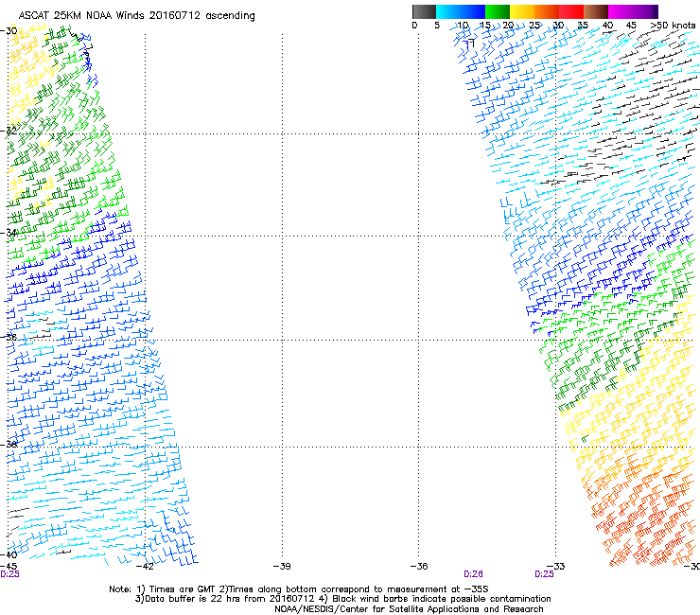Click the '-36' longitude label on bottom axis
Screen dimensions: 700x615
[x=419, y=567]
